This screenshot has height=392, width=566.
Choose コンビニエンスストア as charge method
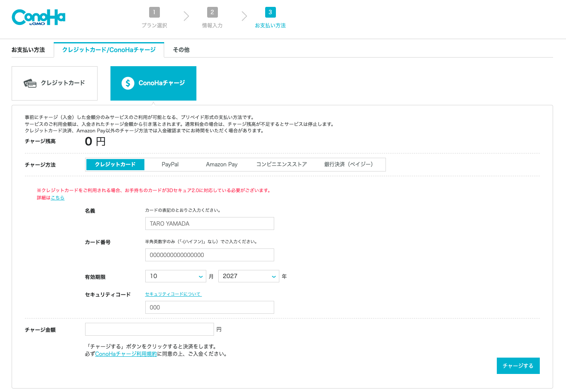point(281,165)
